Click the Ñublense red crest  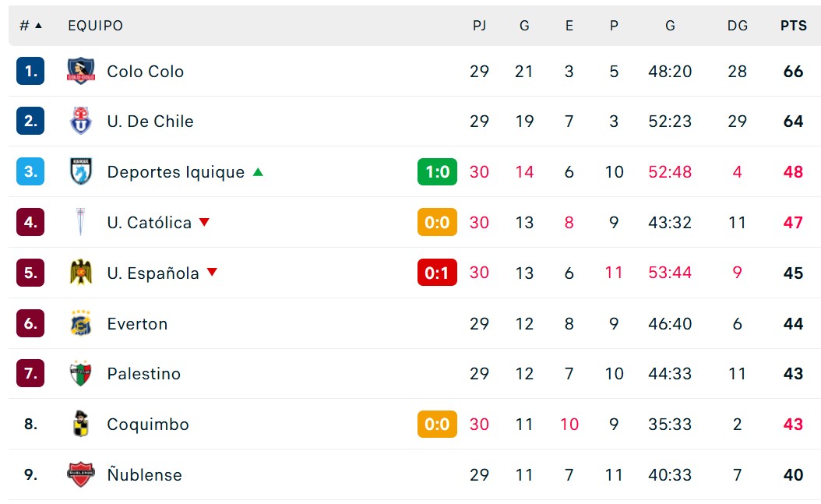(81, 474)
